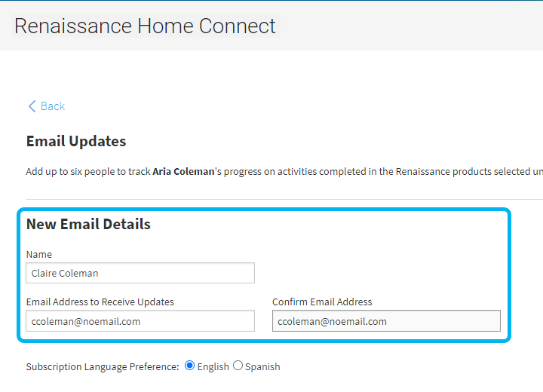Screen dimensions: 543x392
Task: Click the bold Aria Coleman student name
Action: point(183,172)
